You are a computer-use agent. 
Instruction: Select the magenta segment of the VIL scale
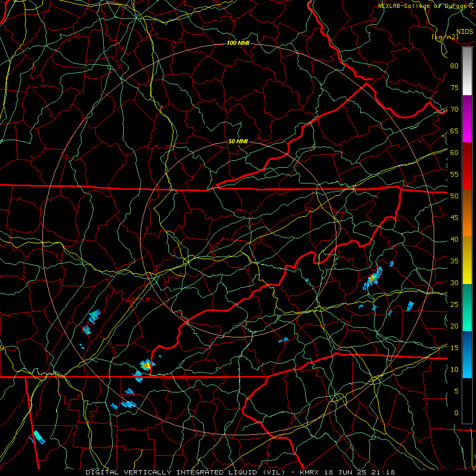467,130
